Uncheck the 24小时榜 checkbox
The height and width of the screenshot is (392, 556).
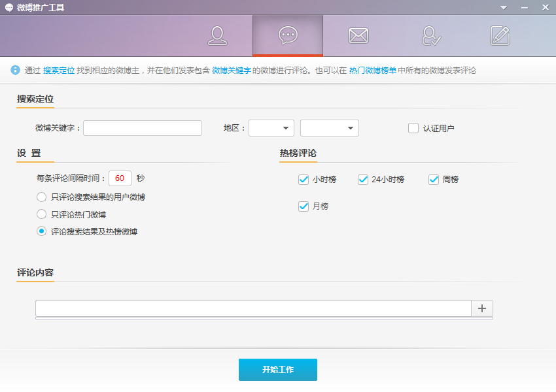pos(363,180)
